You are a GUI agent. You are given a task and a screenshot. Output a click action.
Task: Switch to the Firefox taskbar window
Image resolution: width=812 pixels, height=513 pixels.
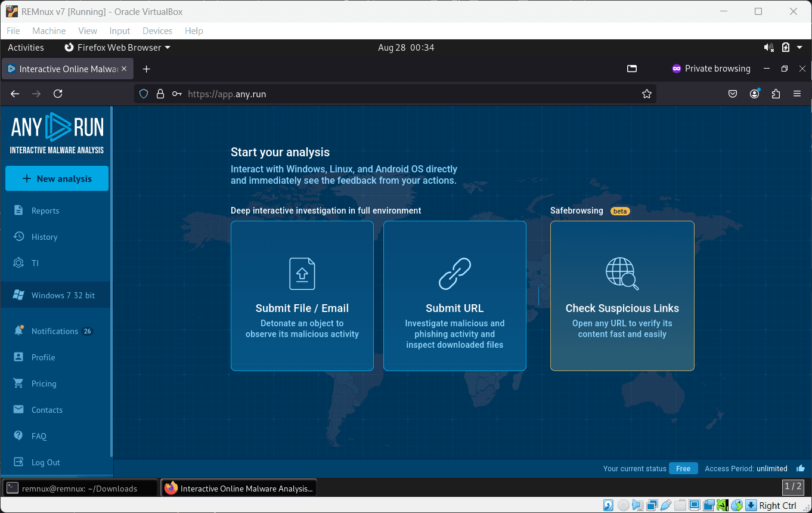coord(240,488)
